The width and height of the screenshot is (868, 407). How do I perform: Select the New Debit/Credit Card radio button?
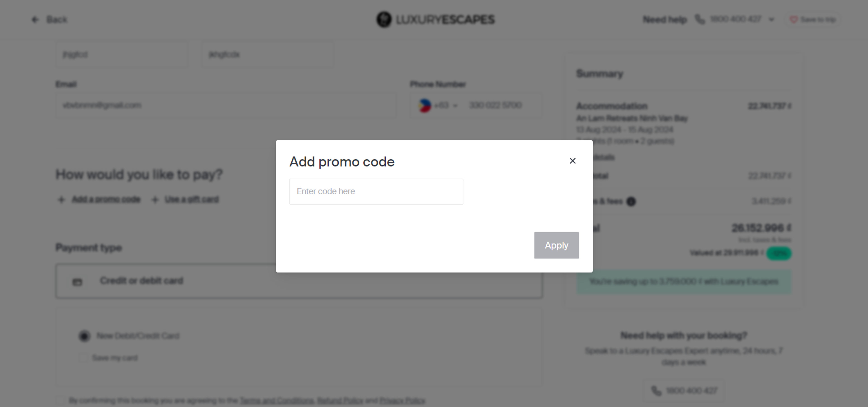[x=85, y=336]
